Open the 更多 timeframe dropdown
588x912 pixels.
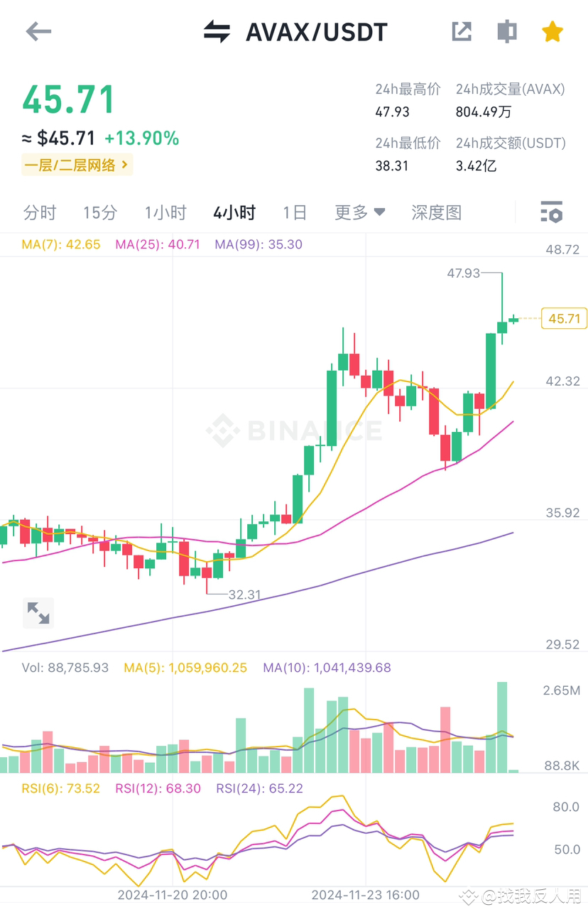(359, 212)
